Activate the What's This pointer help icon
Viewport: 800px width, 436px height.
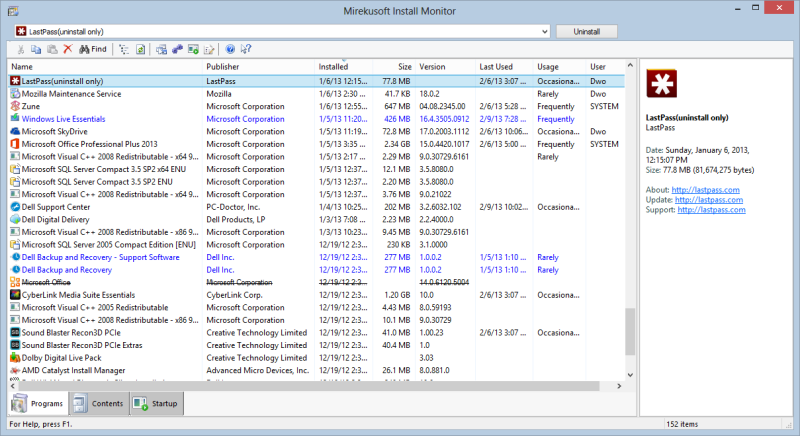pos(246,49)
